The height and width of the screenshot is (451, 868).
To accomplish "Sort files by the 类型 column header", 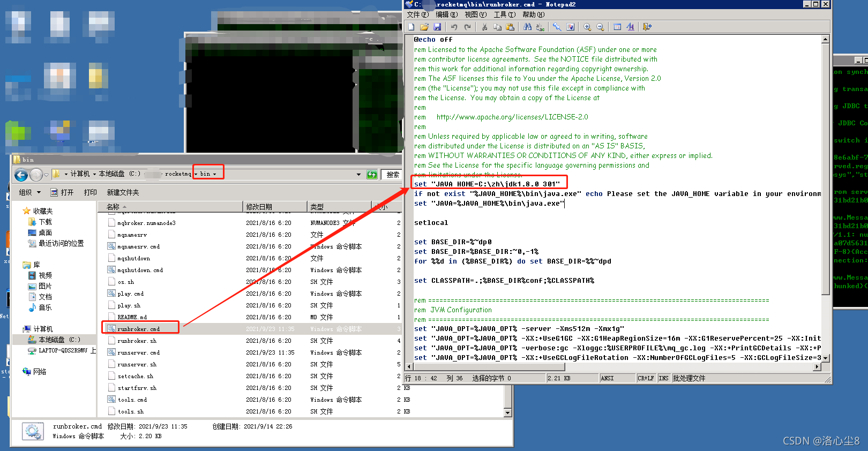I will (x=339, y=207).
